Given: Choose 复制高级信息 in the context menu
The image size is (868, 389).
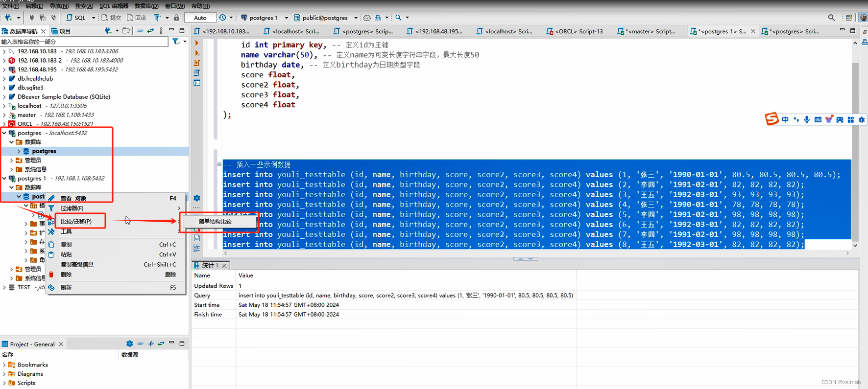Looking at the screenshot, I should 116,265.
